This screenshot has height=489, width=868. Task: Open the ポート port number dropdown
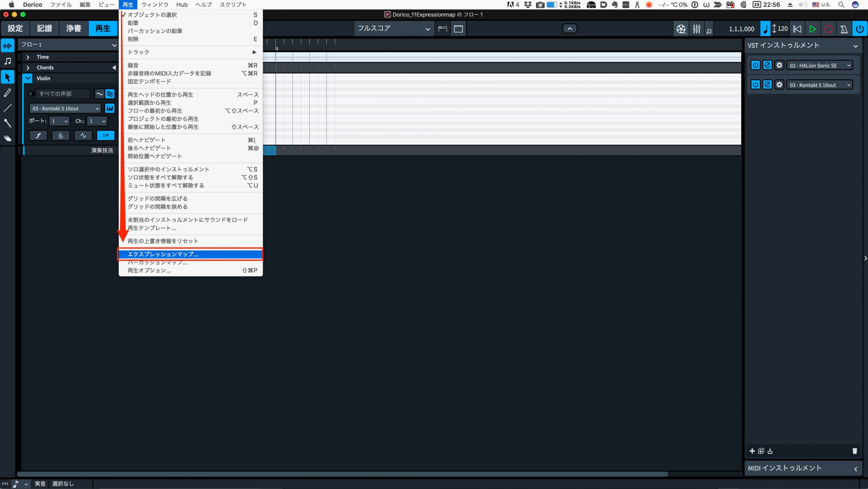[x=59, y=121]
